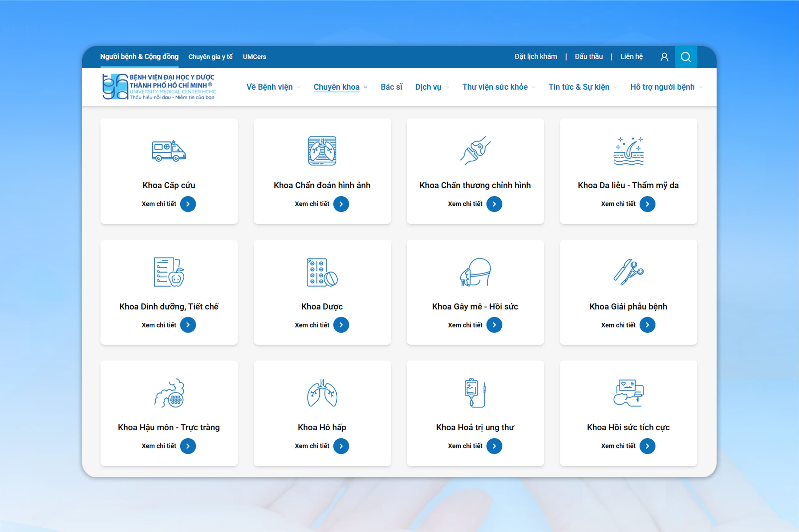Click the Đấu thầu link
The height and width of the screenshot is (532, 799).
pos(588,57)
